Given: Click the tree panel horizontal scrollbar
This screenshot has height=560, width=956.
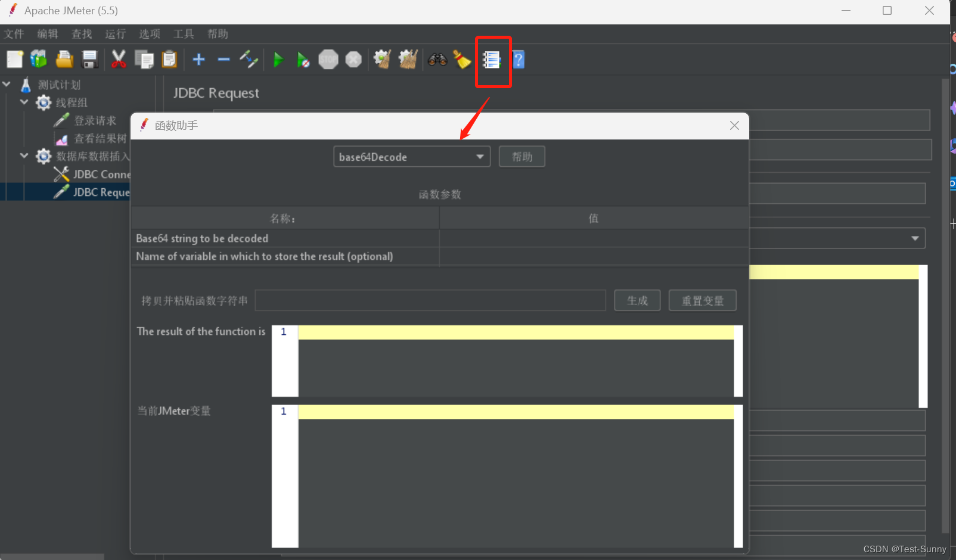Looking at the screenshot, I should 52,557.
